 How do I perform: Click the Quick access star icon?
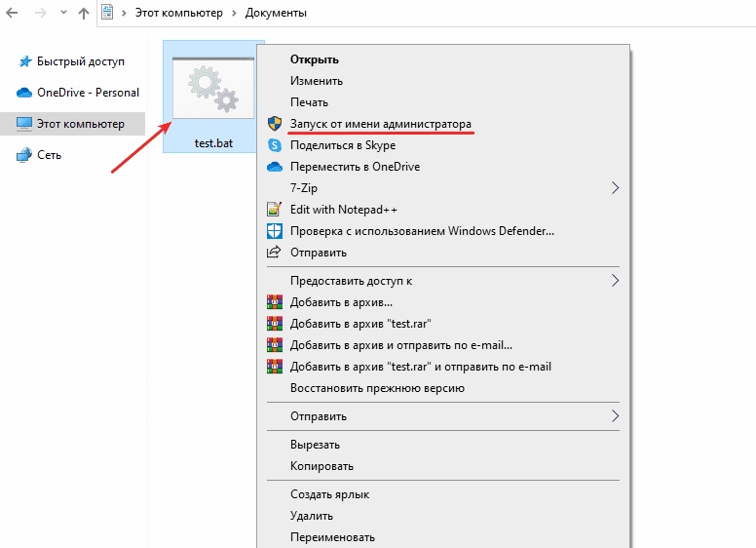coord(24,61)
